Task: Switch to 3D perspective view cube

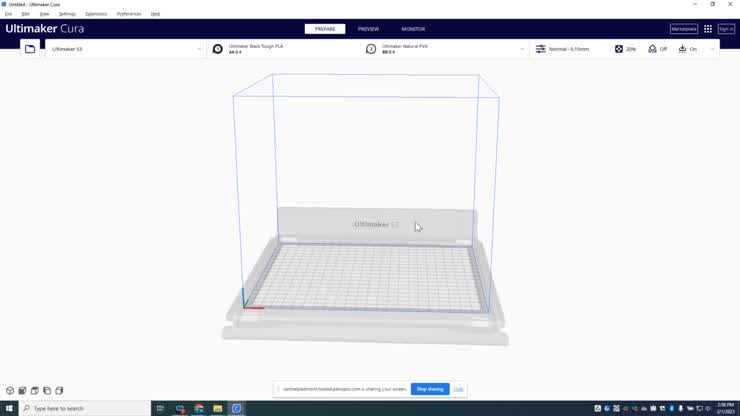Action: click(10, 391)
